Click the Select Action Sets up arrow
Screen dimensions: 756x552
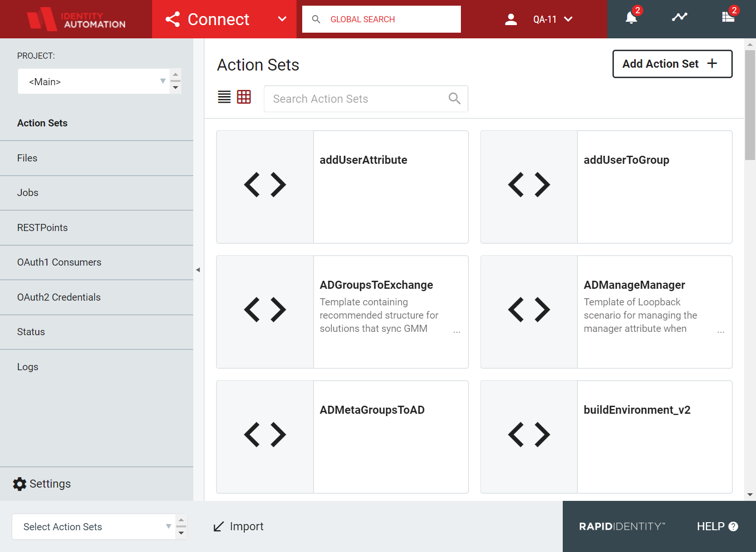coord(181,520)
